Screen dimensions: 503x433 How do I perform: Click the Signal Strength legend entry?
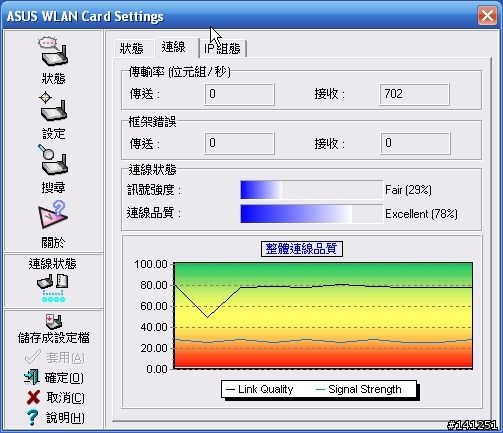click(x=358, y=389)
